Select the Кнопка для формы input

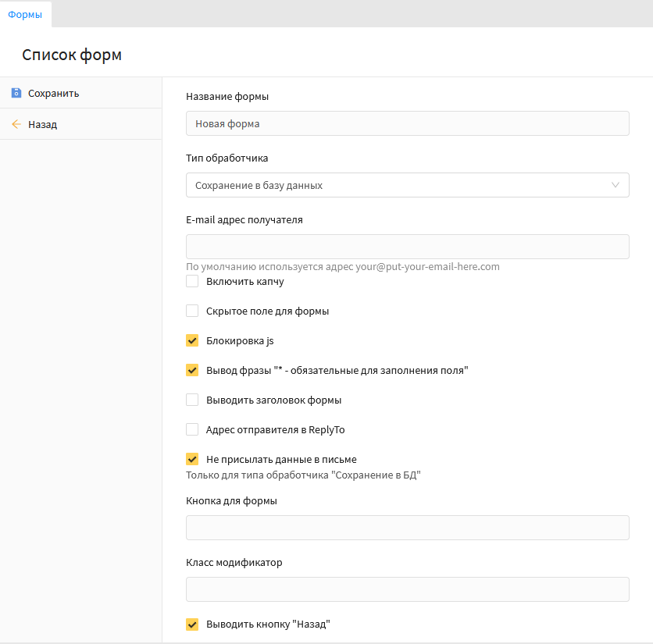[x=406, y=528]
